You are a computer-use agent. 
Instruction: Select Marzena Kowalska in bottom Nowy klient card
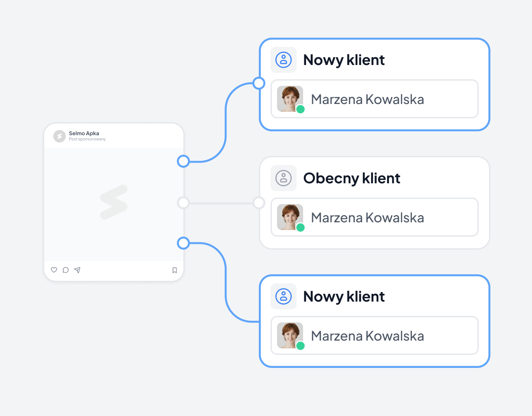point(375,335)
